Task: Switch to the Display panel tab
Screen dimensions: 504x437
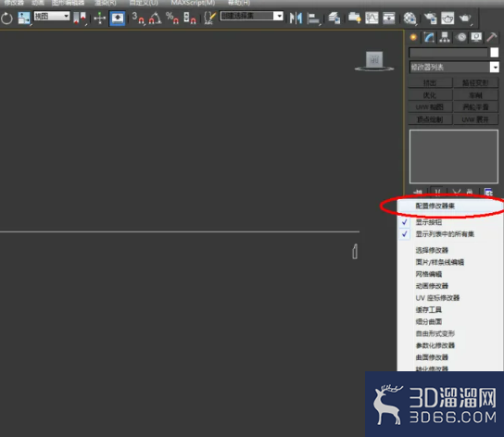Action: coord(476,38)
